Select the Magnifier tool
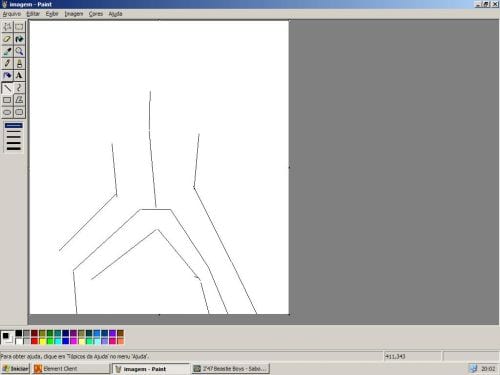Viewport: 500px width, 375px height. pos(19,51)
